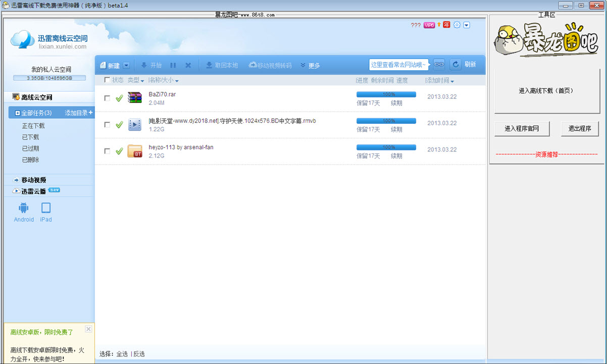Open the 守护天使.1024x576.BD中文字幕.rmvb file name
Screen dimensions: 607x364
(232, 121)
